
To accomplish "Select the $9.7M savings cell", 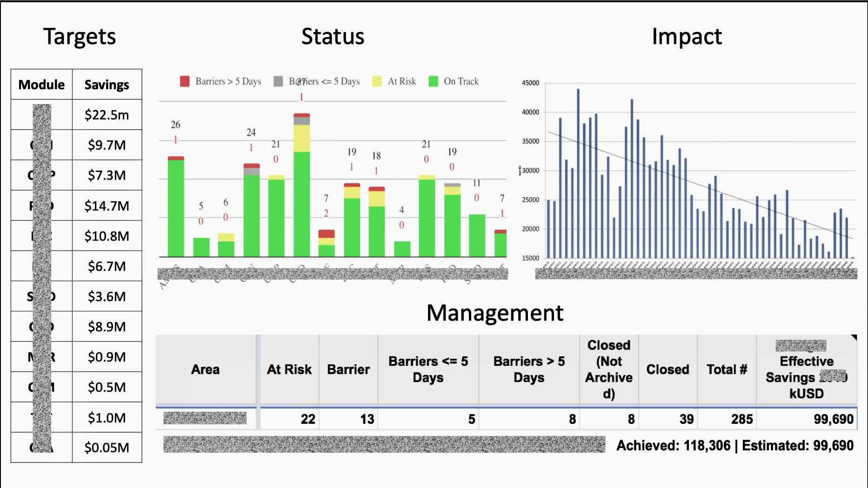I will point(107,145).
